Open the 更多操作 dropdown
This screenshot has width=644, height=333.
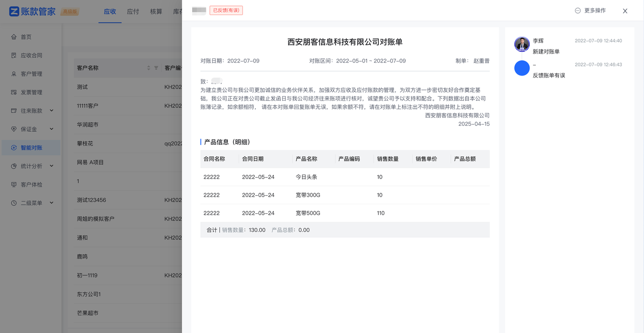[590, 11]
